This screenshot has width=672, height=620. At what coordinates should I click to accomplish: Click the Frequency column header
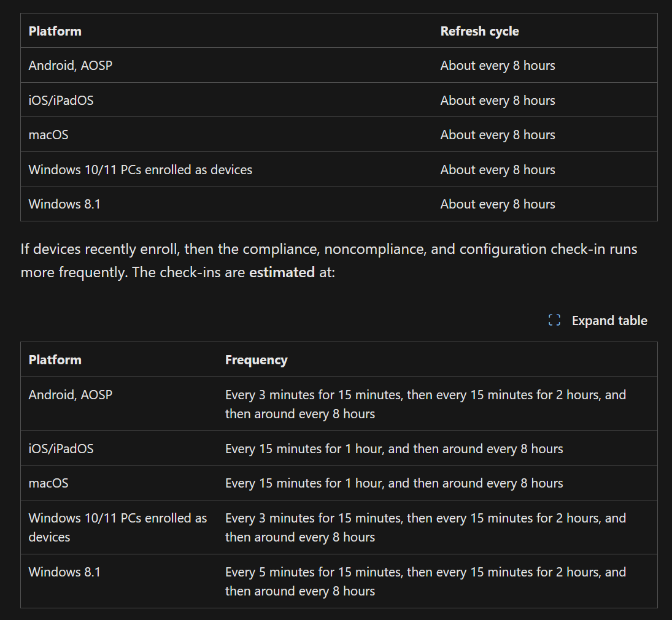tap(257, 359)
